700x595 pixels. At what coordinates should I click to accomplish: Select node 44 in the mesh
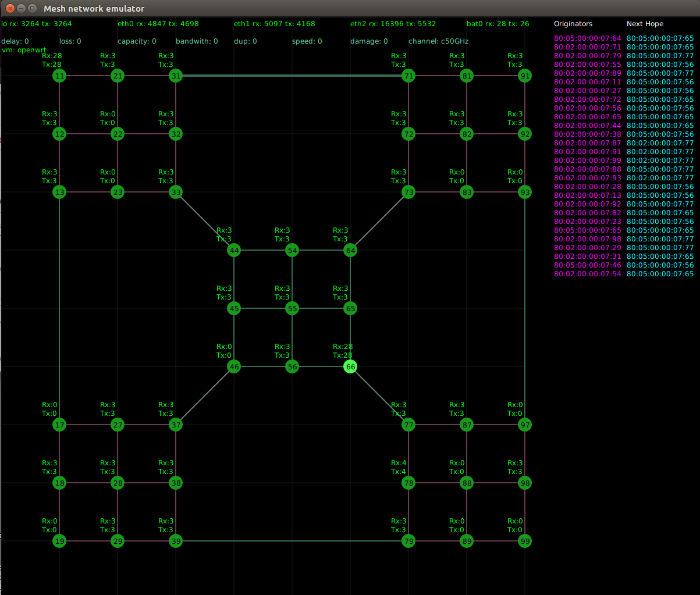tap(234, 250)
